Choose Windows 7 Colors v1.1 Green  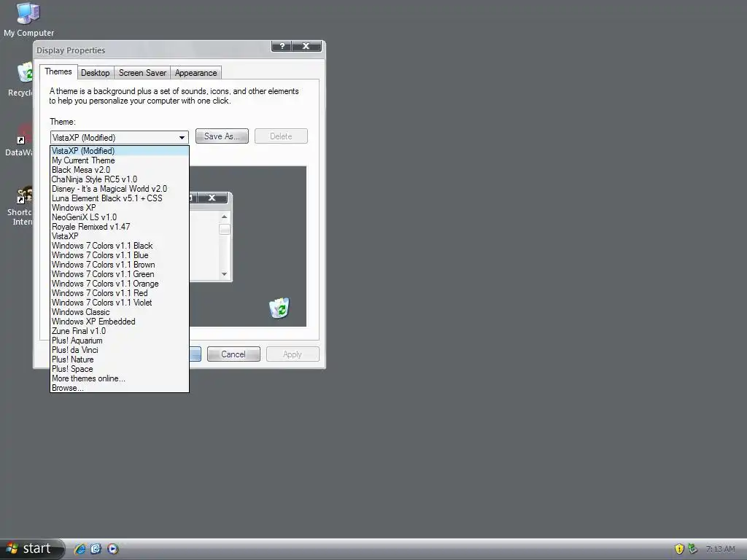120,274
